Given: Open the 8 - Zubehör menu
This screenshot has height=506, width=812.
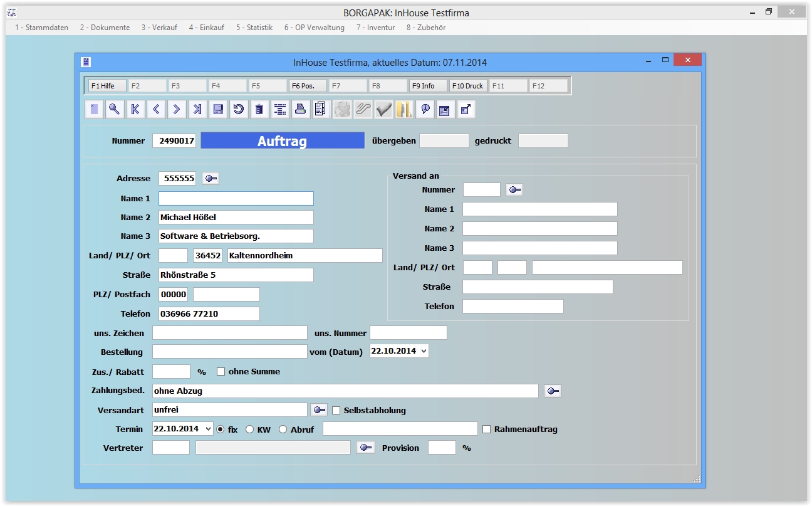Looking at the screenshot, I should pyautogui.click(x=426, y=28).
